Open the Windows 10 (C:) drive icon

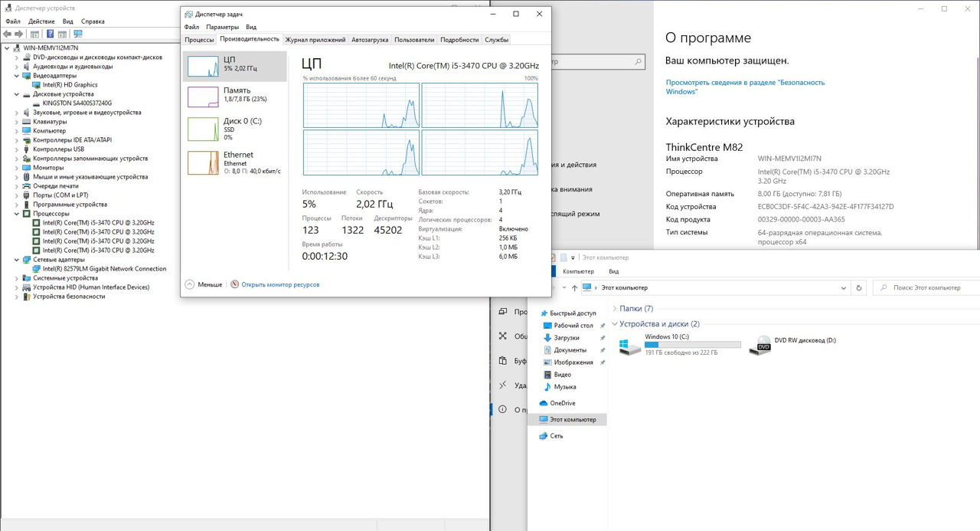(630, 346)
